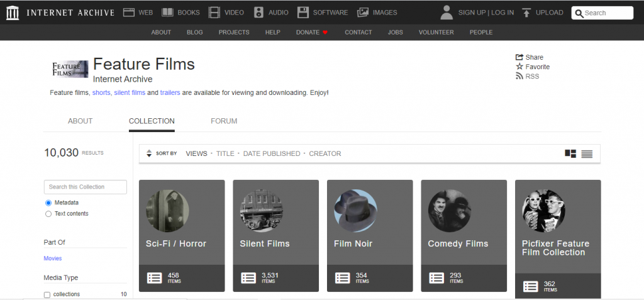The height and width of the screenshot is (300, 644).
Task: Click the Share icon
Action: click(519, 57)
